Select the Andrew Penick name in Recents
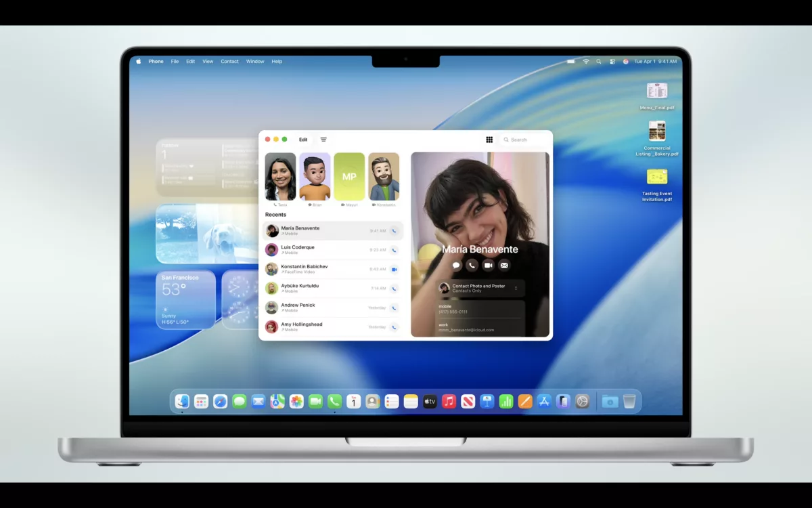Screen dimensions: 812x508 coord(298,305)
